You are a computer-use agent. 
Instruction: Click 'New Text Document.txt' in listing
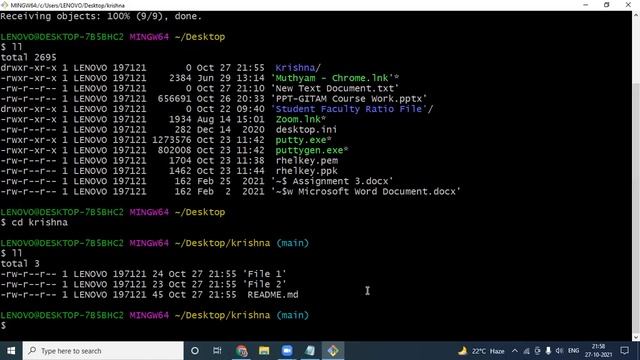335,89
